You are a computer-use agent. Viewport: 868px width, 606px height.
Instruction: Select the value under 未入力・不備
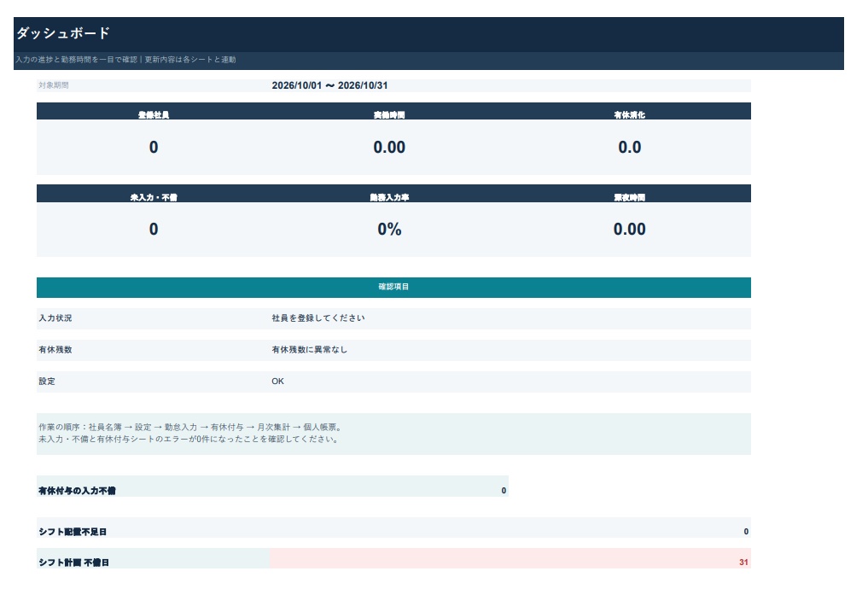154,229
